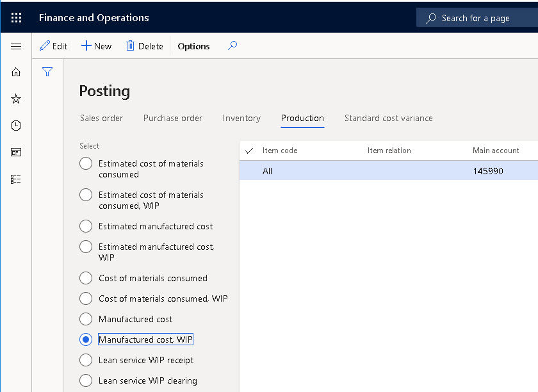Expand the navigation pane with the hamburger icon
Screen dimensions: 538x392
tap(15, 45)
